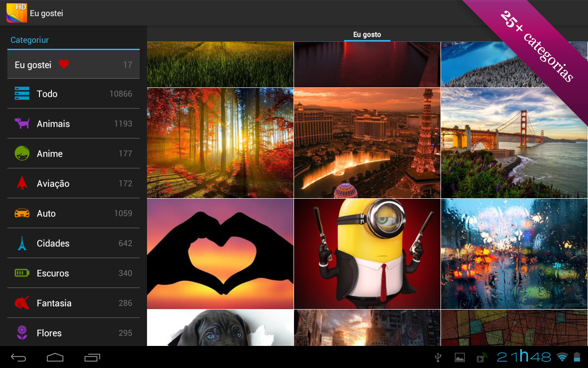This screenshot has width=588, height=368.
Task: Tap the 21h48 clock in status bar
Action: 524,357
